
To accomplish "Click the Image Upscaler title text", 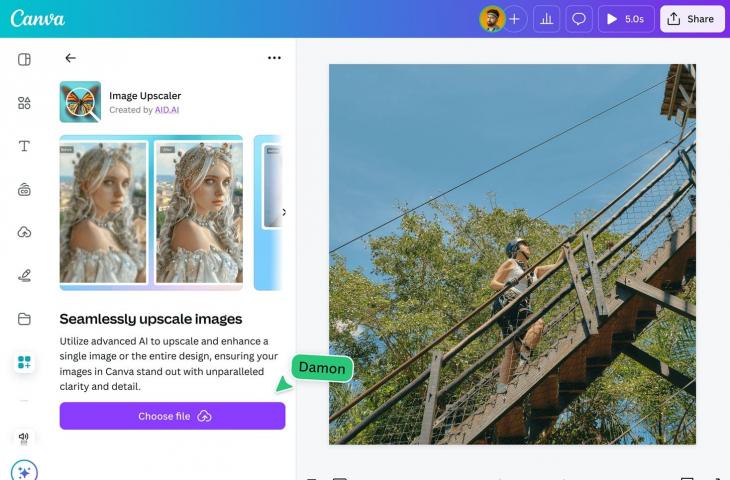I will tap(145, 95).
